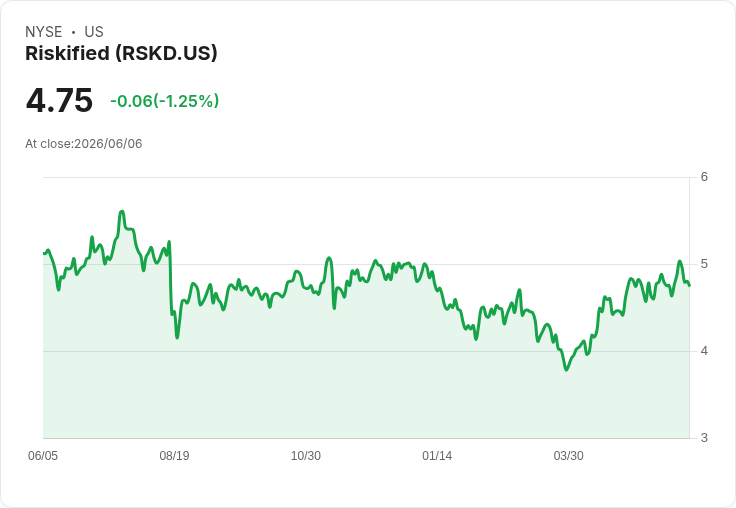Viewport: 736px width, 508px height.
Task: Click the 5 y-axis price label
Action: coord(704,264)
